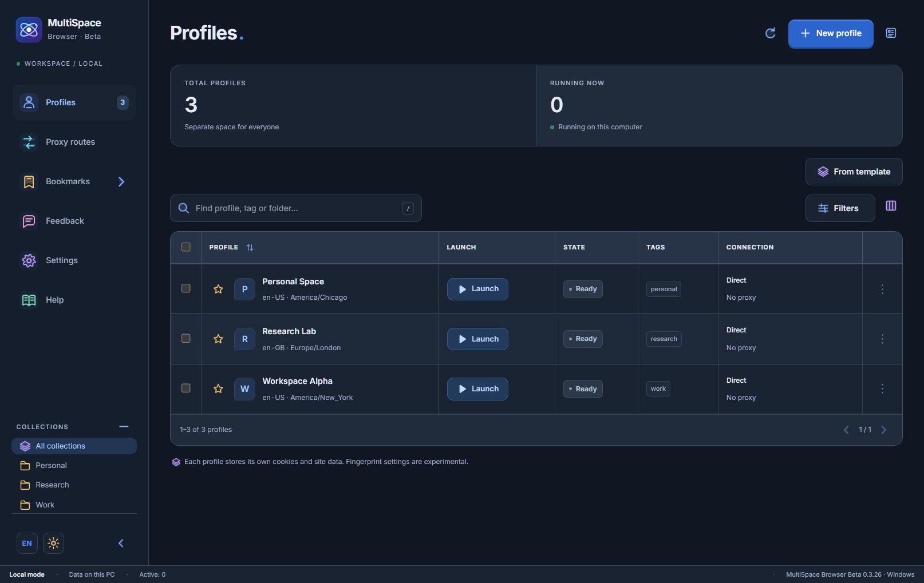Click the search magnifier icon
This screenshot has width=924, height=583.
coord(184,208)
